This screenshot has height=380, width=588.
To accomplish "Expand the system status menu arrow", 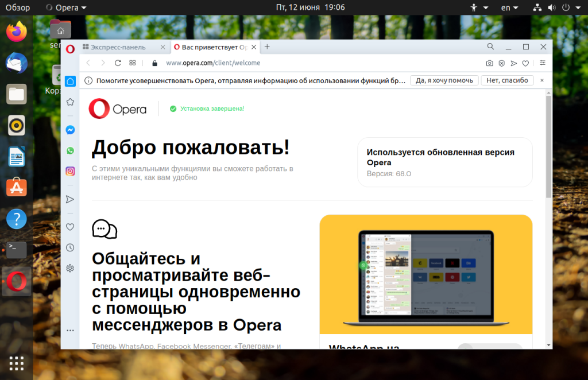I will pos(578,7).
